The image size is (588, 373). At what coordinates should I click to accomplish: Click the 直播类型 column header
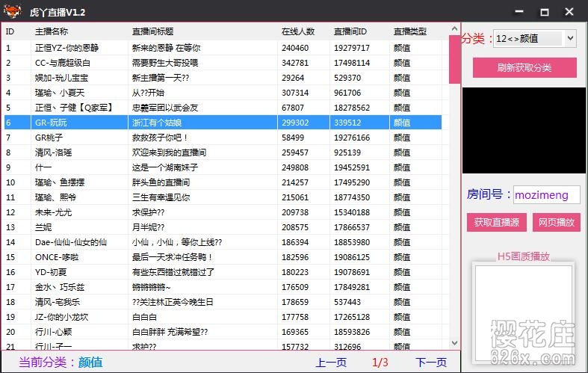point(410,31)
